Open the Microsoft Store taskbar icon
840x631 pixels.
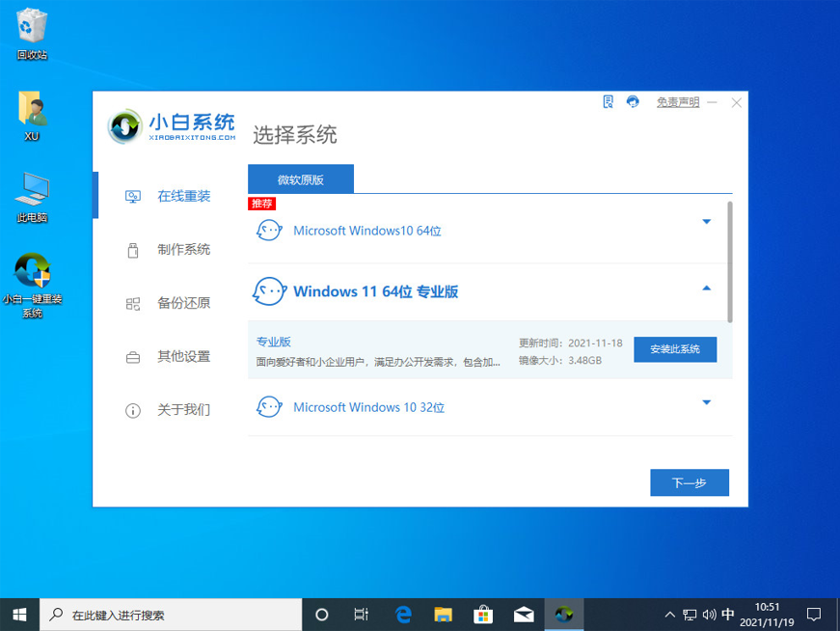(x=483, y=614)
